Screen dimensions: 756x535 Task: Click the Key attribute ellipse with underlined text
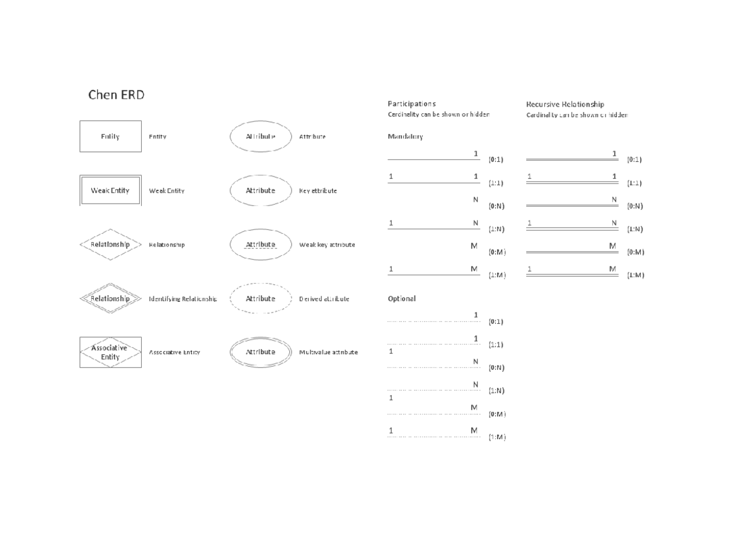[261, 190]
